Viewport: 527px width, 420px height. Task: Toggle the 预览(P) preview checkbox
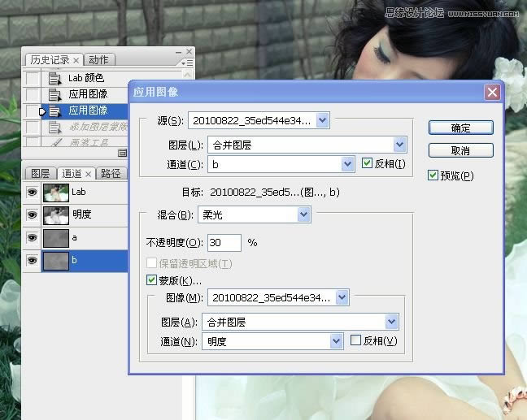[x=433, y=175]
